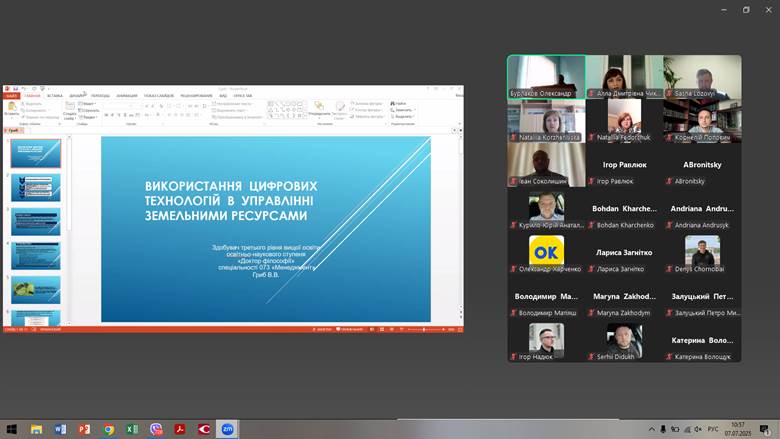Screen dimensions: 780x439
Task: Open the ВСТАВКА ribbon tab
Action: 55,96
